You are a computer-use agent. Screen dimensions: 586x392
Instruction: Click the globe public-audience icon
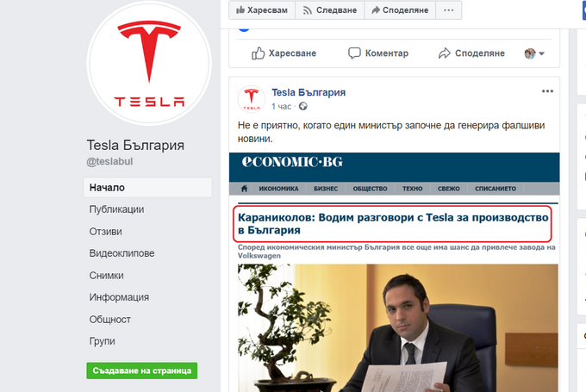pyautogui.click(x=302, y=107)
